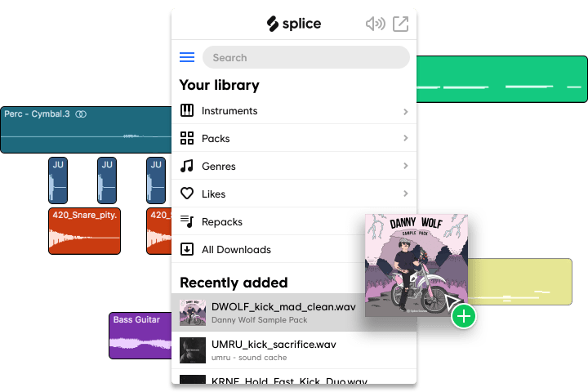This screenshot has width=588, height=392.
Task: Click loop icon on Perc - Cymbal.3 region
Action: 81,114
